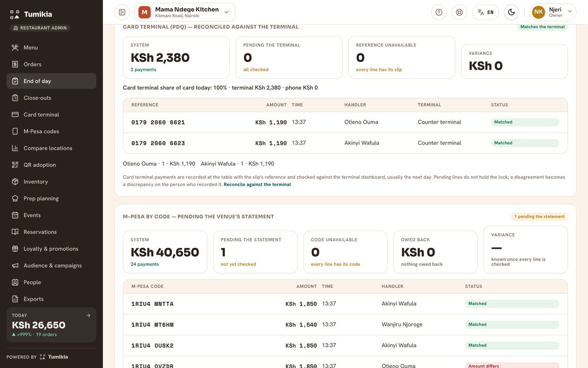
Task: Open the help question mark button
Action: pos(439,12)
